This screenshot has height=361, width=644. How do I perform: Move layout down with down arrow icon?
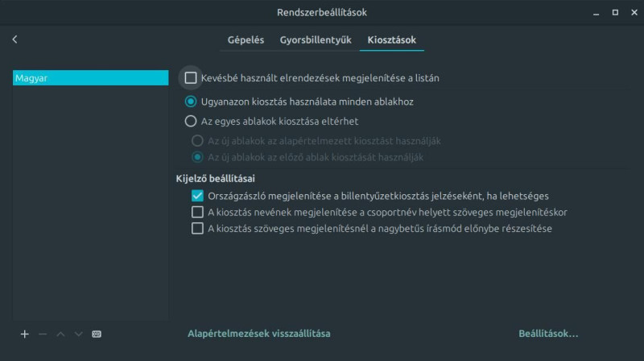point(78,334)
